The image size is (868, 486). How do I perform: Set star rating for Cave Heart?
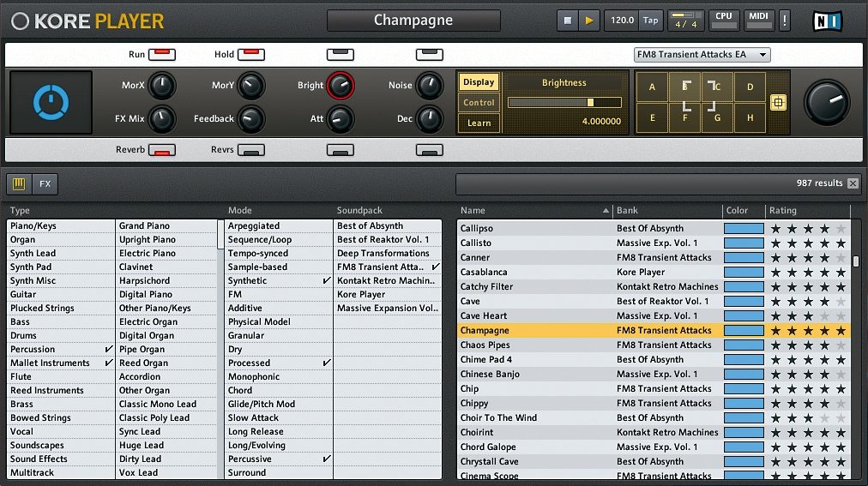[x=808, y=316]
